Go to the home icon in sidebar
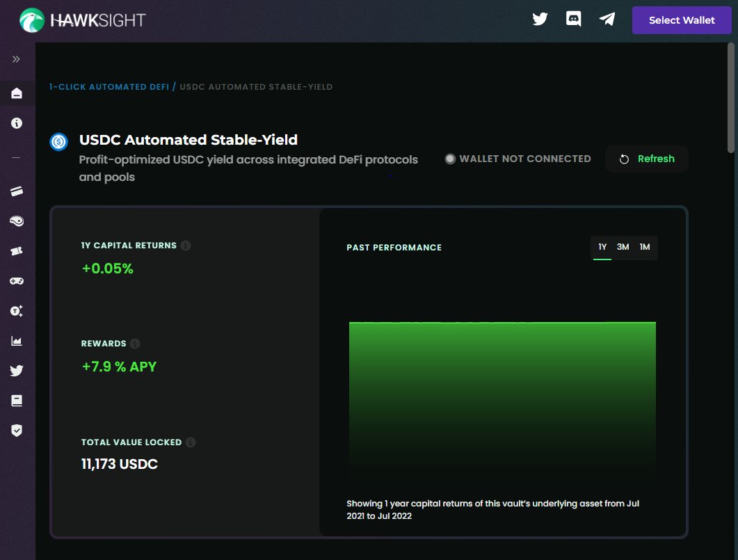Screen dimensions: 738x560 pyautogui.click(x=17, y=93)
